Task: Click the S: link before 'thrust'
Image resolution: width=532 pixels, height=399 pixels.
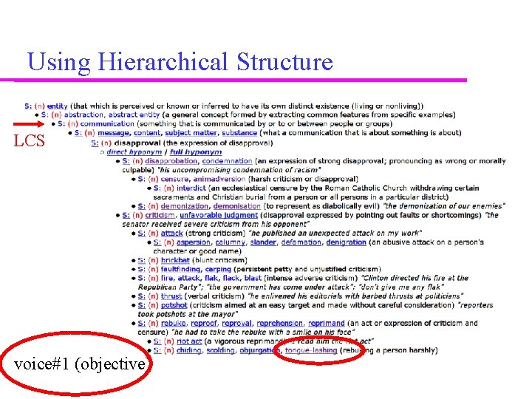Action: [x=141, y=296]
